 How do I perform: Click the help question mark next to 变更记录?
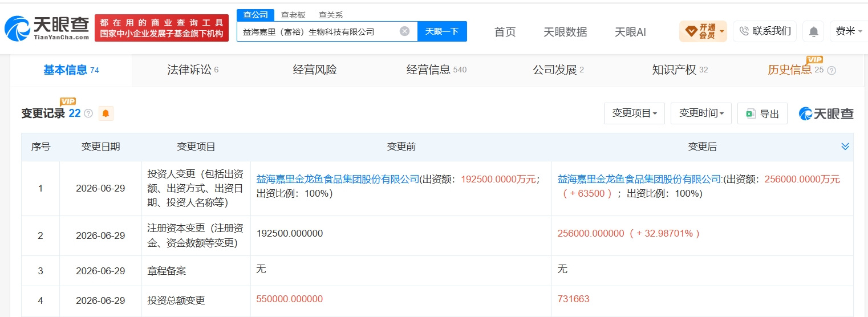(x=88, y=113)
